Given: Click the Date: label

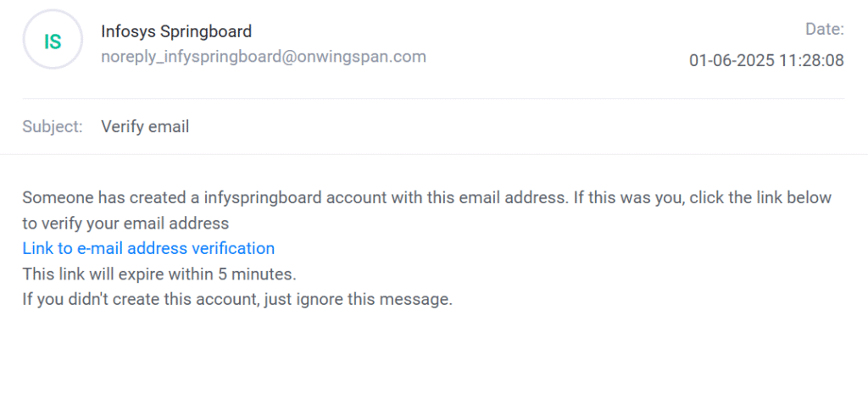Looking at the screenshot, I should [824, 30].
